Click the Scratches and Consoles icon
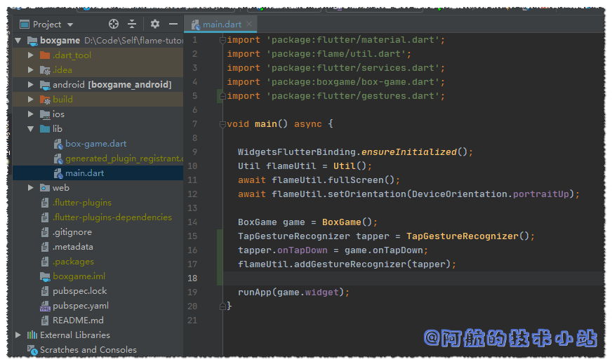The image size is (612, 364). pos(32,350)
